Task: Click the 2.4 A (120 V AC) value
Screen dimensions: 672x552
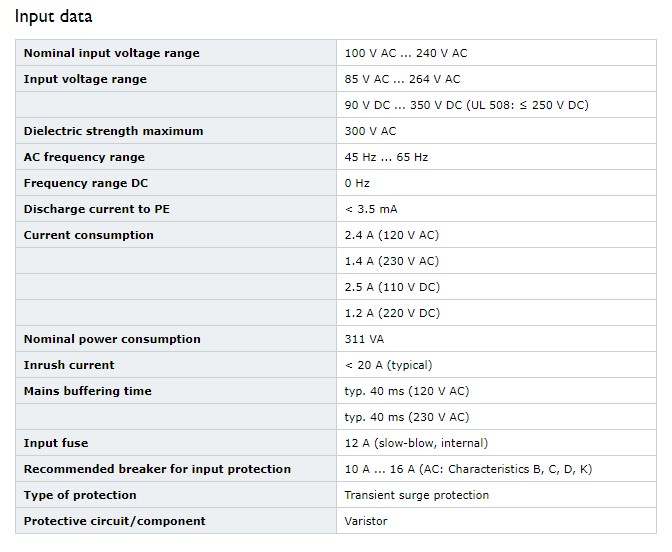Action: tap(392, 235)
